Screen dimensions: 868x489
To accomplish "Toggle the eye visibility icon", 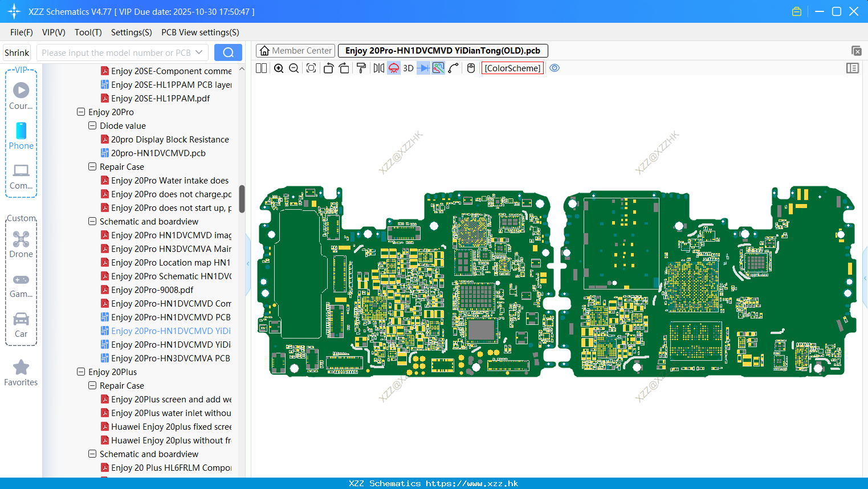I will pyautogui.click(x=555, y=68).
